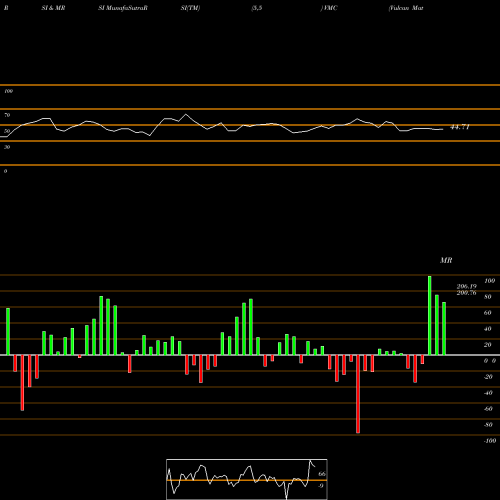Viewport: 500px width, 500px height.
Task: Click the value 66 in mini chart
Action: [322, 474]
